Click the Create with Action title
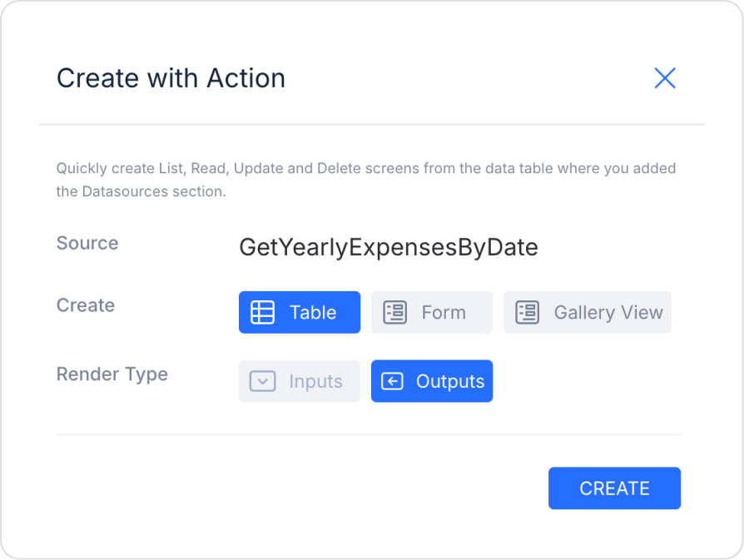The width and height of the screenshot is (744, 560). pyautogui.click(x=171, y=78)
